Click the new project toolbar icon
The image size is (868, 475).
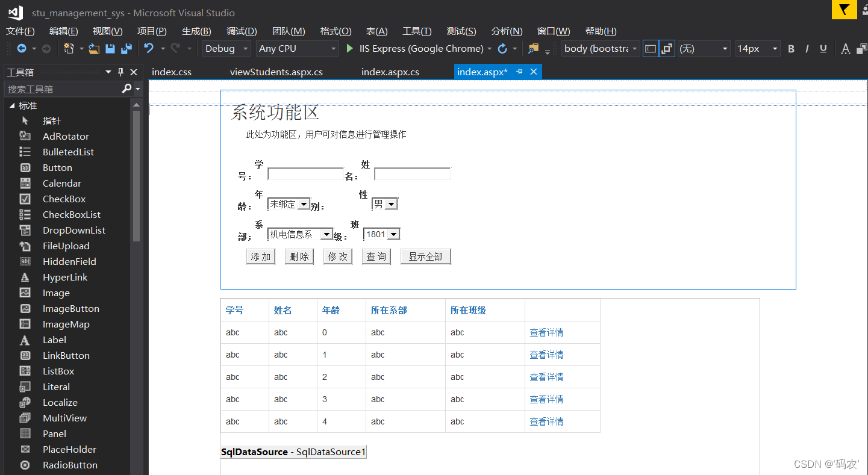(69, 49)
